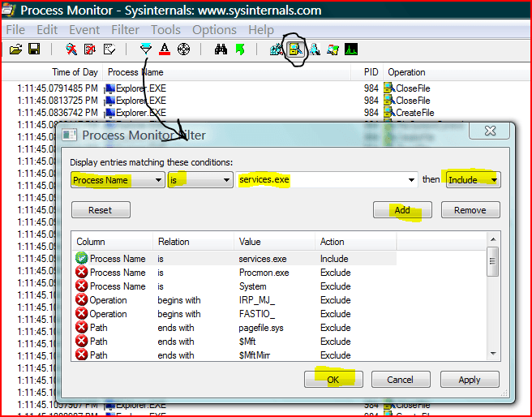Open the Include action dropdown
This screenshot has height=417, width=532.
[x=494, y=180]
